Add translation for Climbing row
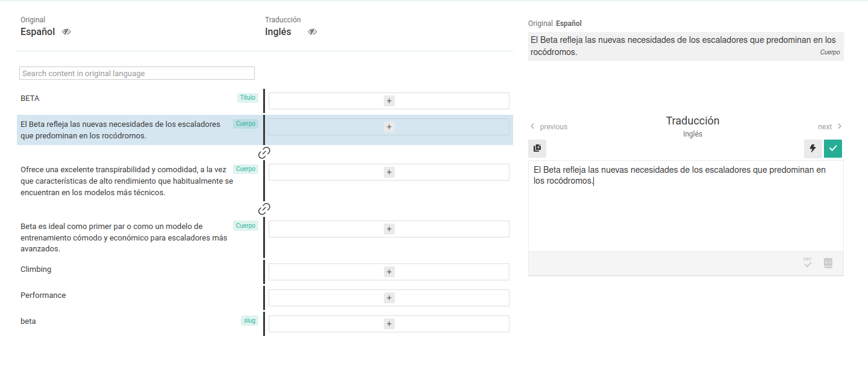This screenshot has height=371, width=868. point(389,272)
